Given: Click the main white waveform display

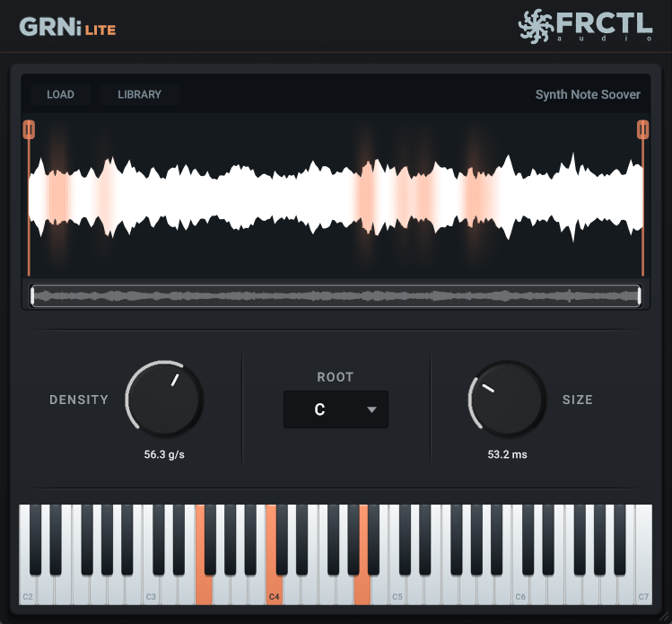Looking at the screenshot, I should click(x=336, y=198).
